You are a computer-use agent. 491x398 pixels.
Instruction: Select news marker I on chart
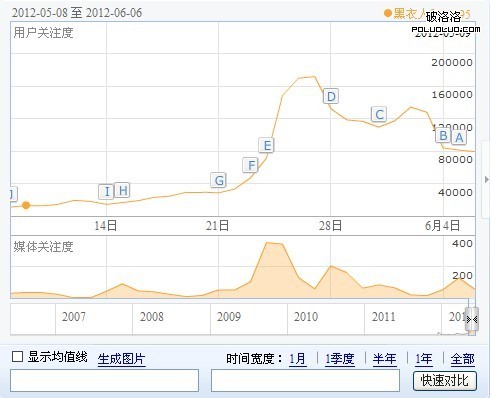[x=106, y=192]
